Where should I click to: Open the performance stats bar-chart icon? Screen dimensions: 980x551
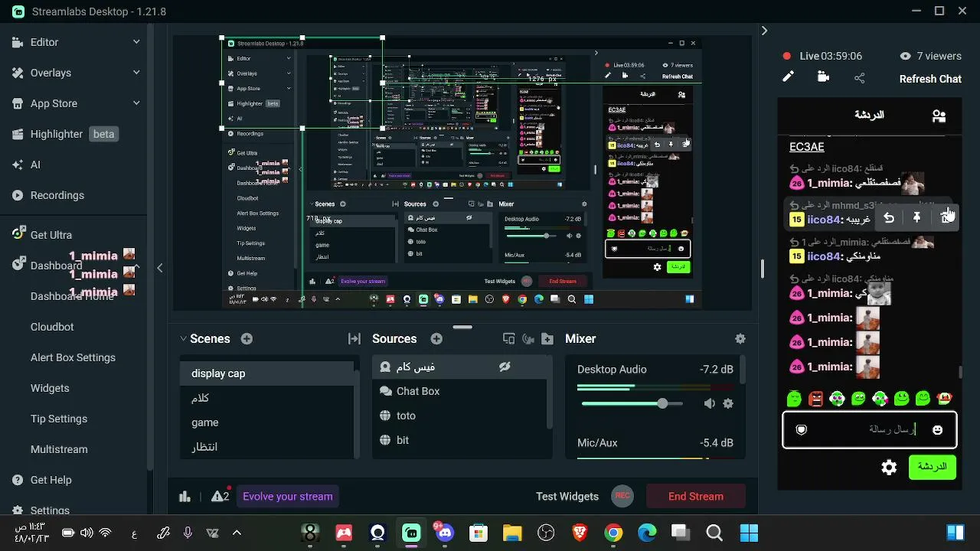[x=185, y=497]
